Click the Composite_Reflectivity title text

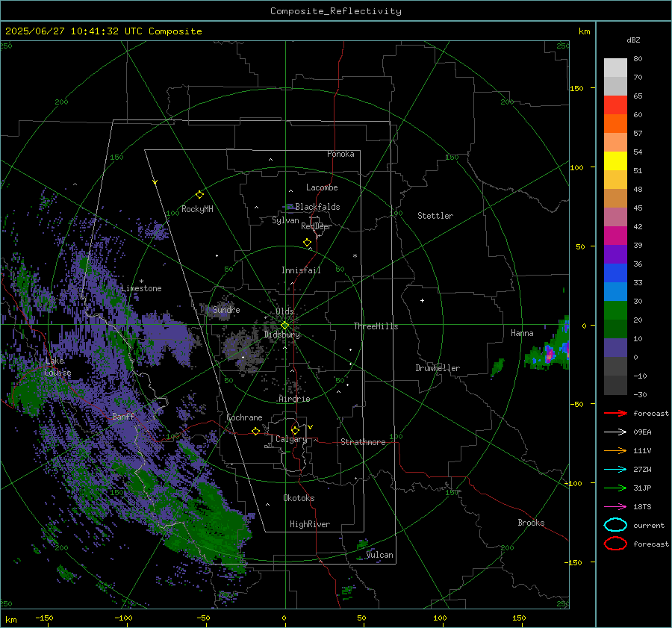335,11
